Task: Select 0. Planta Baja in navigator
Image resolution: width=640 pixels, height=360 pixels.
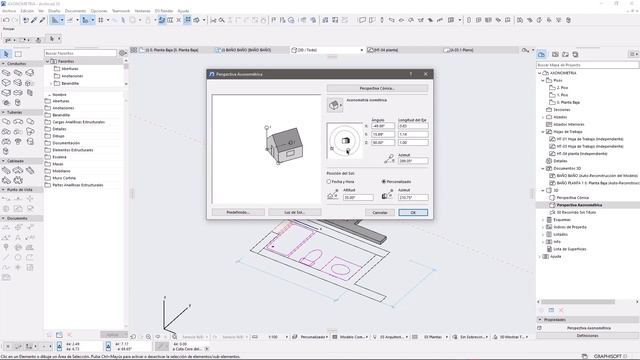Action: tap(568, 102)
